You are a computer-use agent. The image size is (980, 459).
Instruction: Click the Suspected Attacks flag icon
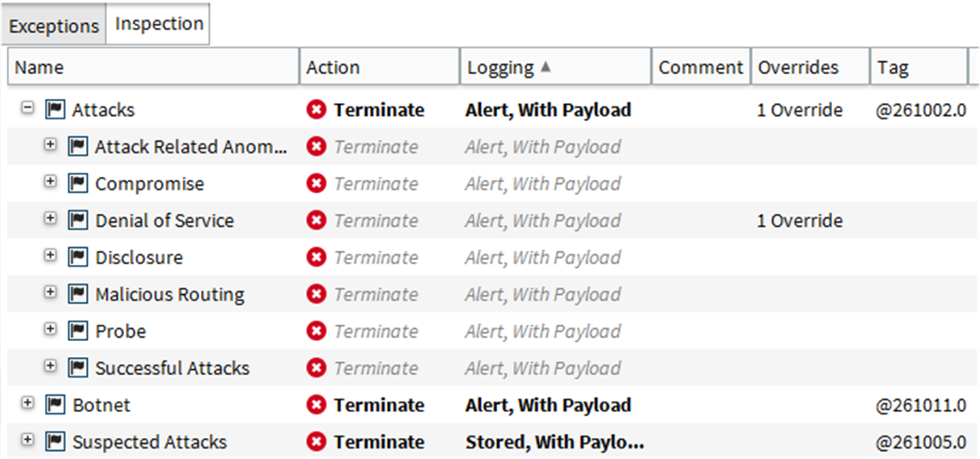55,441
